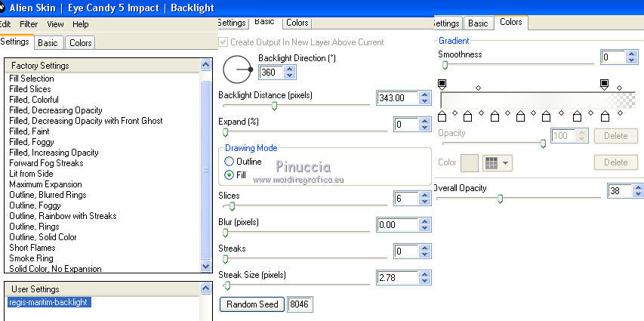
Task: Click the Expand slider handle
Action: (225, 132)
